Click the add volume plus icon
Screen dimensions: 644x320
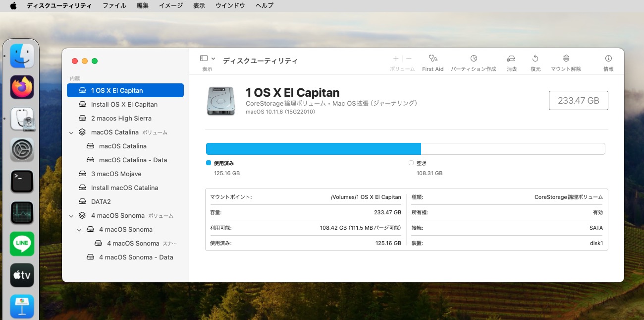[395, 59]
